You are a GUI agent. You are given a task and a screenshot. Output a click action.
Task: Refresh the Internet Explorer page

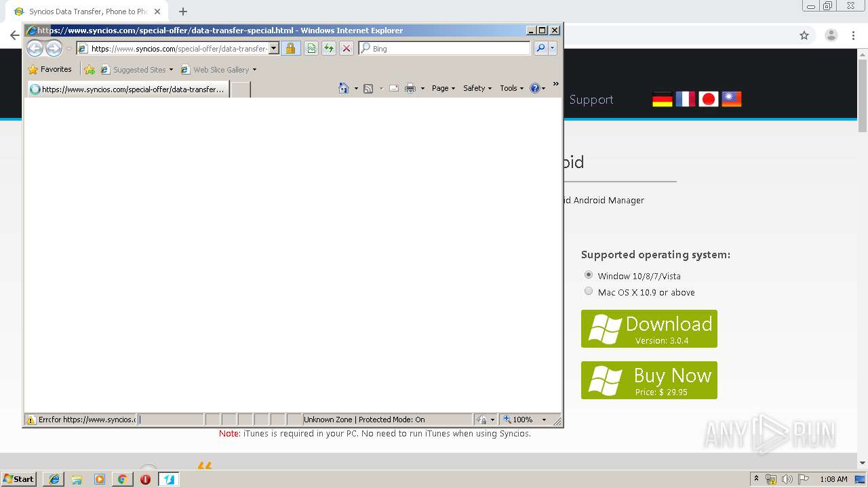click(x=328, y=48)
